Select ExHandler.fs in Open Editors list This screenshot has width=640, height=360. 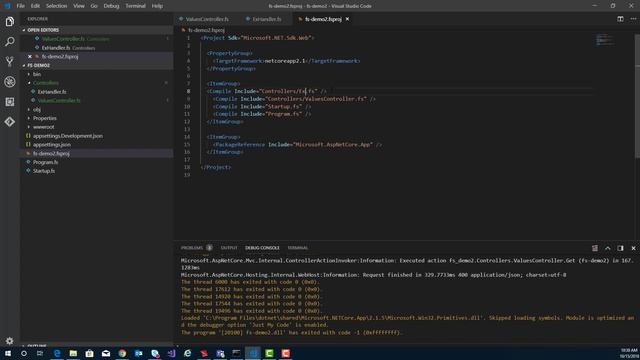(x=56, y=48)
